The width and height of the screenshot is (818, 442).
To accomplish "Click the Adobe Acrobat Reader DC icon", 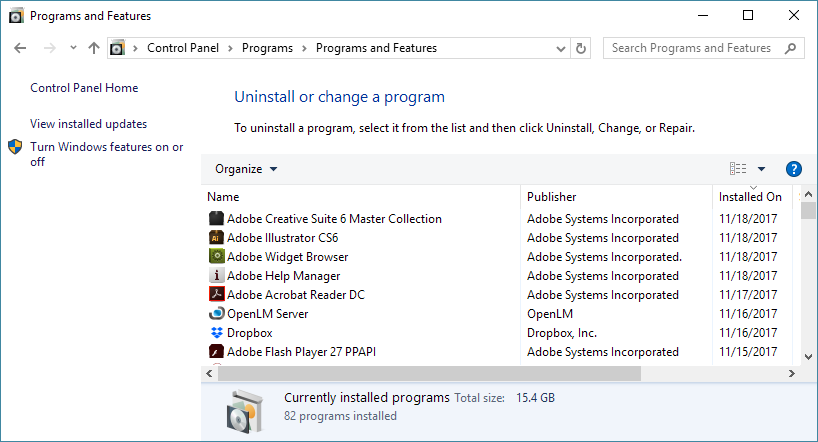I will (x=216, y=295).
